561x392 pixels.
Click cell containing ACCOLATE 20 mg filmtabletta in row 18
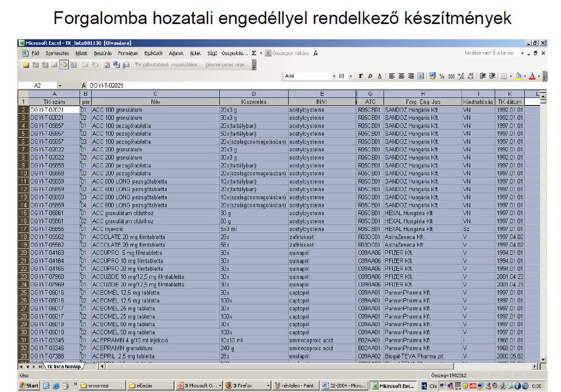[155, 237]
